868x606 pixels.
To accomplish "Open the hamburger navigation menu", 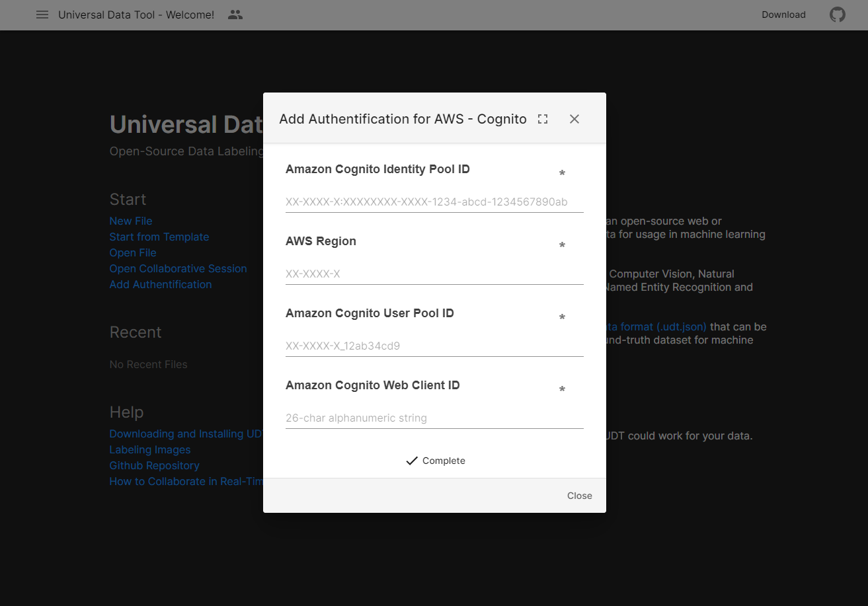I will [x=42, y=15].
